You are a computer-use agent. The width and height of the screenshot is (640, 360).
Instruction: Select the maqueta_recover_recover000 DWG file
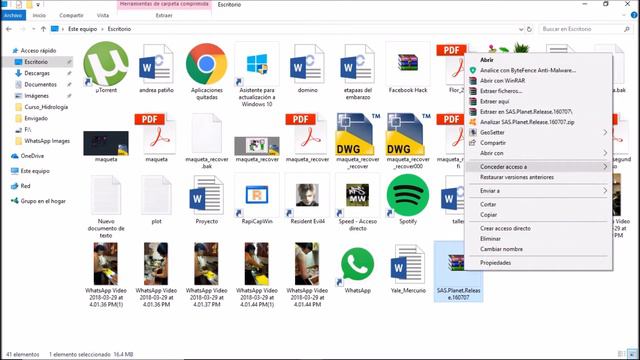point(408,134)
